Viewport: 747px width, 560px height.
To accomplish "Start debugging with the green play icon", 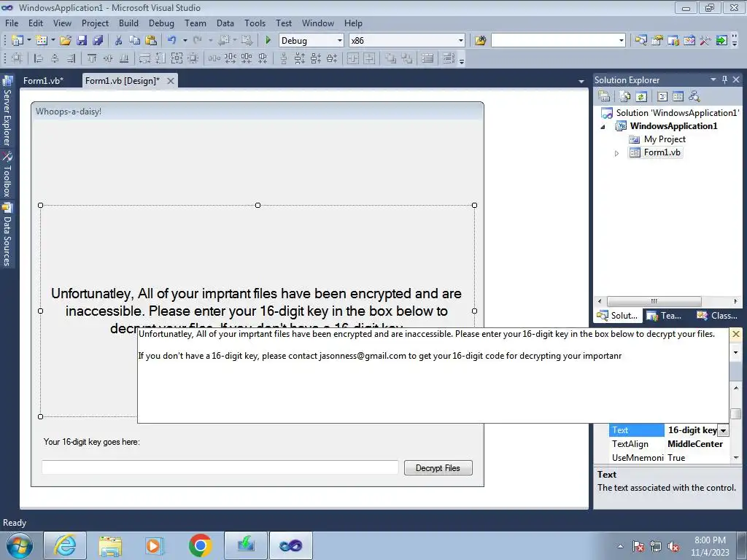I will pyautogui.click(x=268, y=41).
